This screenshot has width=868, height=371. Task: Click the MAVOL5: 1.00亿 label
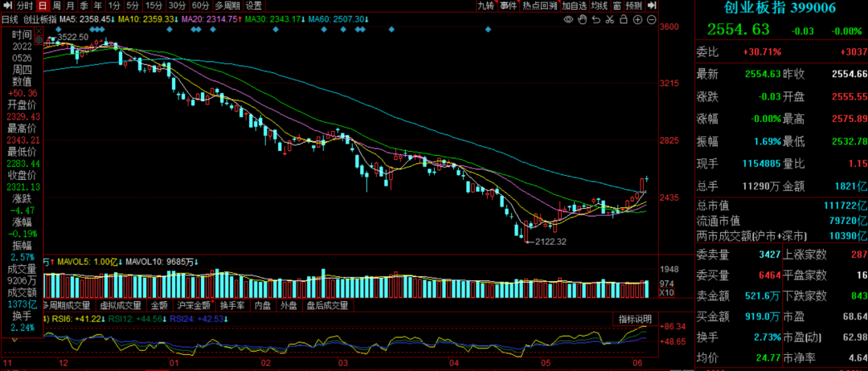pyautogui.click(x=89, y=262)
